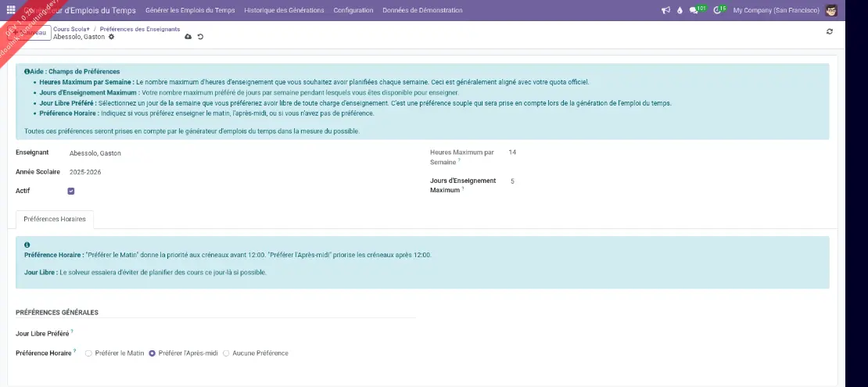Select the 'Préférer le Matin' radio option
868x387 pixels.
click(89, 353)
